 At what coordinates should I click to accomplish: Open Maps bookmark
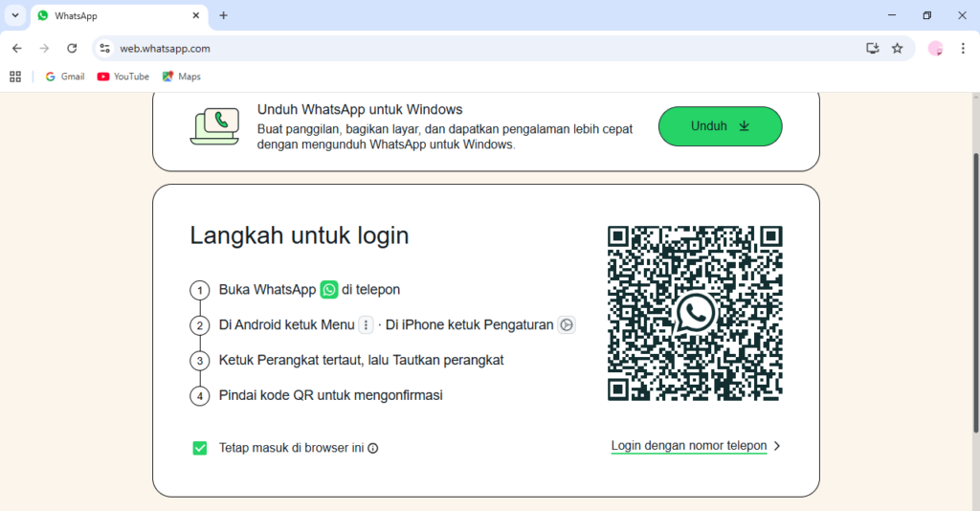(181, 77)
